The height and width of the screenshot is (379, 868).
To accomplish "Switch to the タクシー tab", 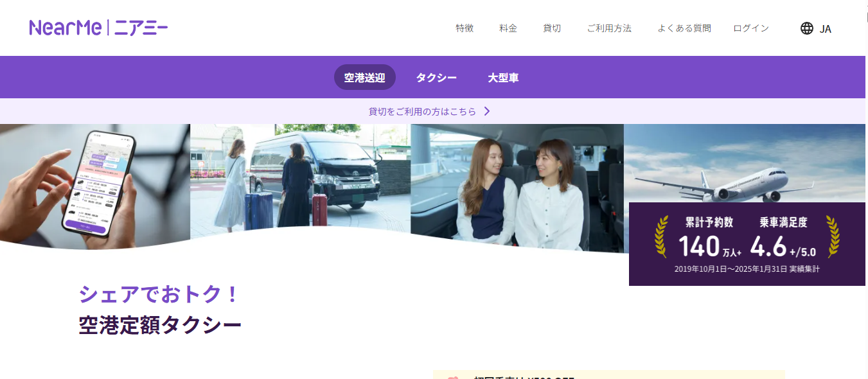I will (436, 78).
